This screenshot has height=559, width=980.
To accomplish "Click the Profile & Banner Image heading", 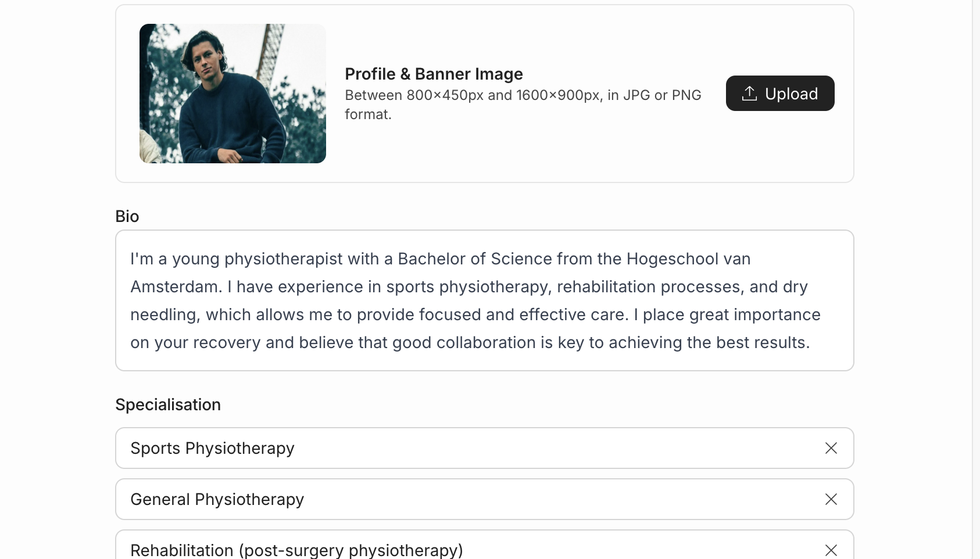I will (x=434, y=74).
